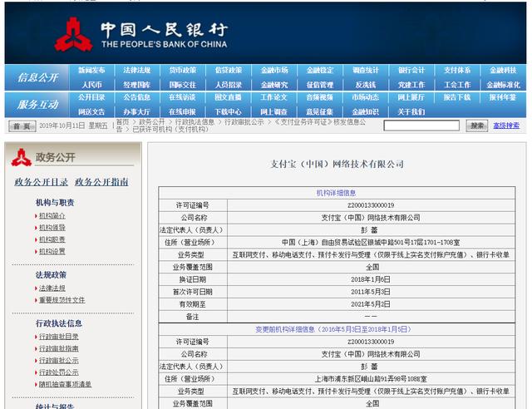
Task: Open 经理国库 menu item
Action: [x=136, y=85]
